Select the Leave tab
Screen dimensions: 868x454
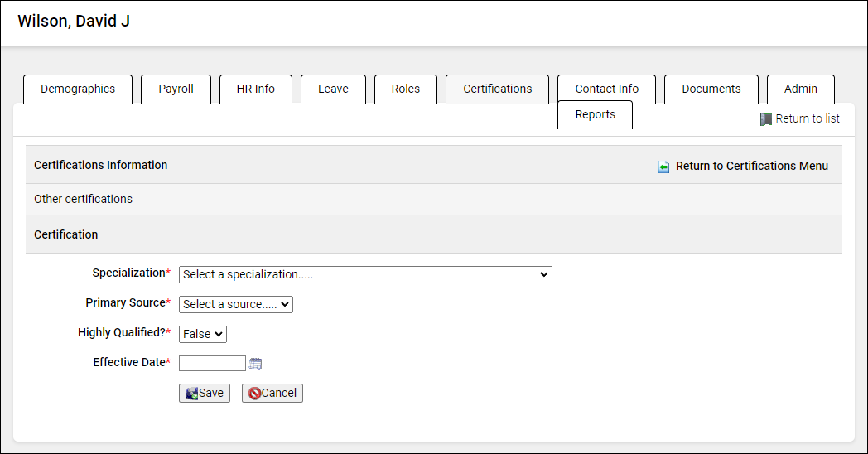pyautogui.click(x=333, y=89)
